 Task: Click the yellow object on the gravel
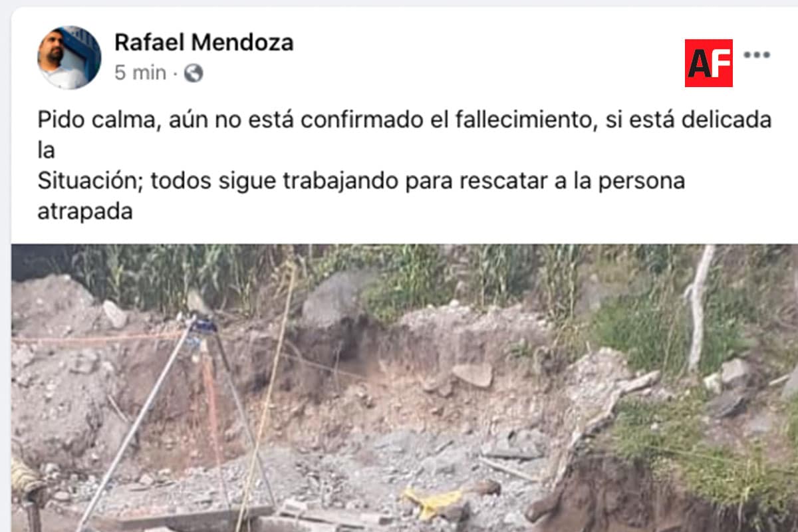click(x=432, y=501)
